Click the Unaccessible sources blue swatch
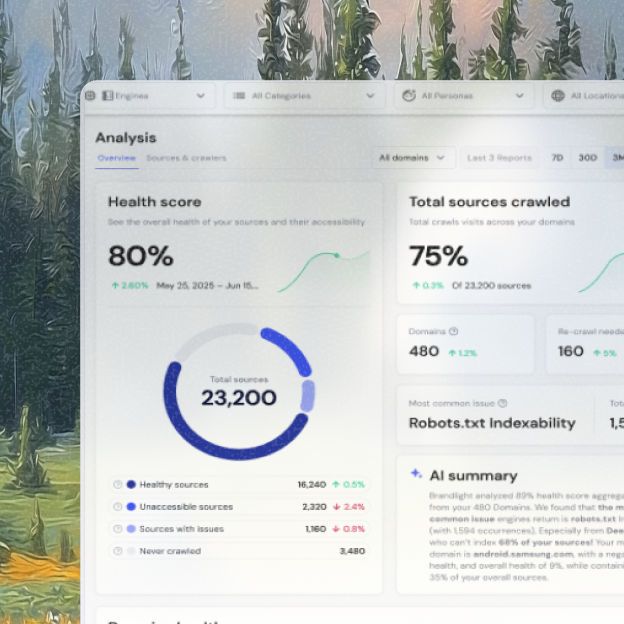This screenshot has width=624, height=624. coord(131,507)
